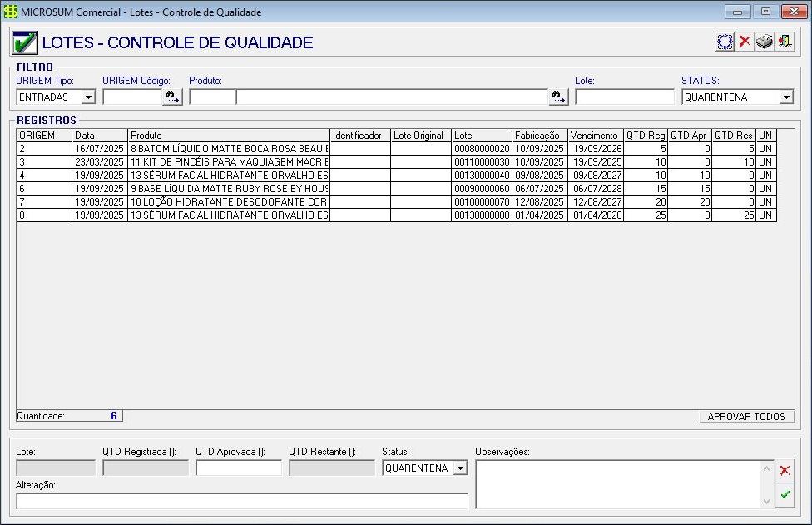Confirm edit with green checkmark beside Observações
Screen dimensions: 812x525
785,495
